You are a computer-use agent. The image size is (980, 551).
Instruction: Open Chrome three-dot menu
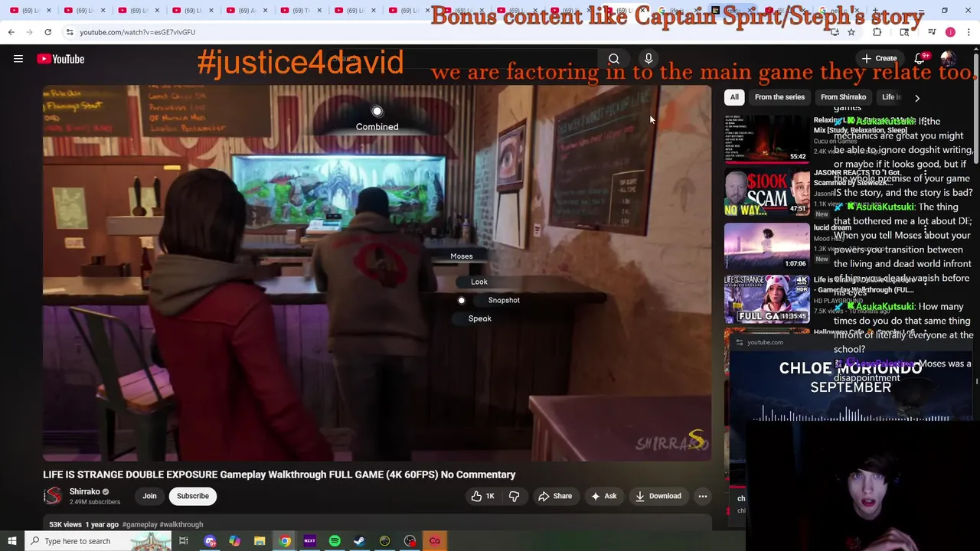(x=969, y=32)
